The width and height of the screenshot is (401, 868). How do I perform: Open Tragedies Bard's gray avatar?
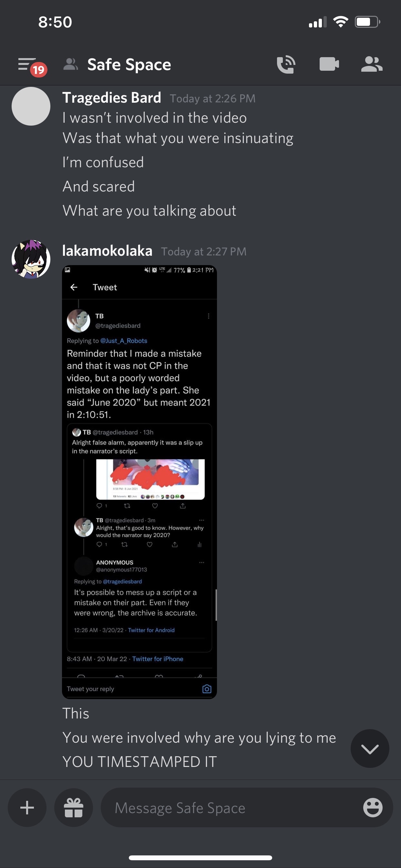(31, 106)
